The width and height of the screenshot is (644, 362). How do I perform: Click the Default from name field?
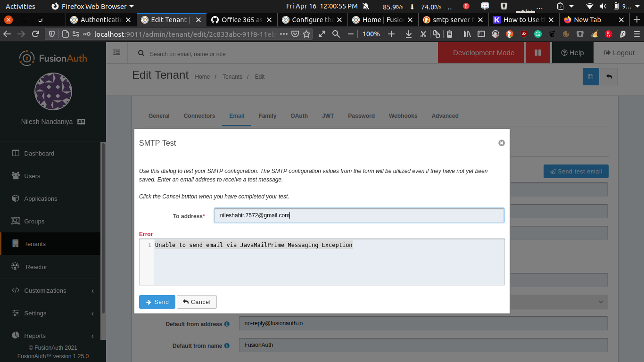423,345
